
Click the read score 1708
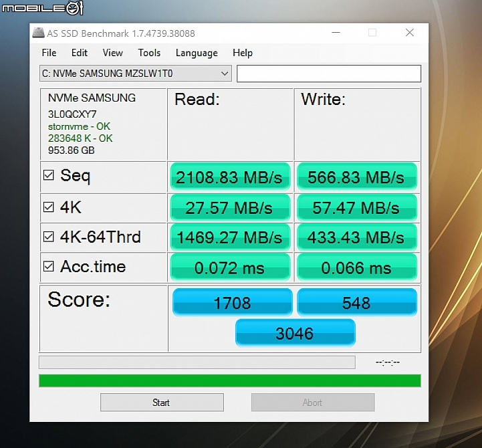point(233,302)
